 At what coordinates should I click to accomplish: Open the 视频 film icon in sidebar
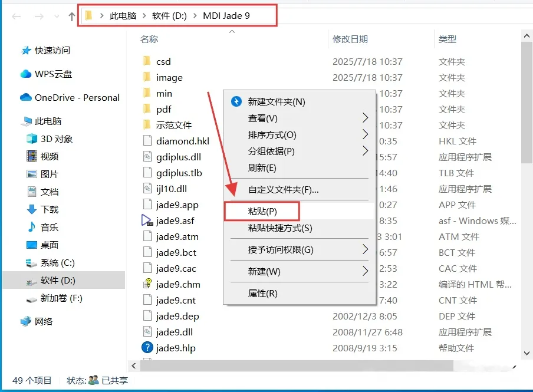pyautogui.click(x=32, y=156)
